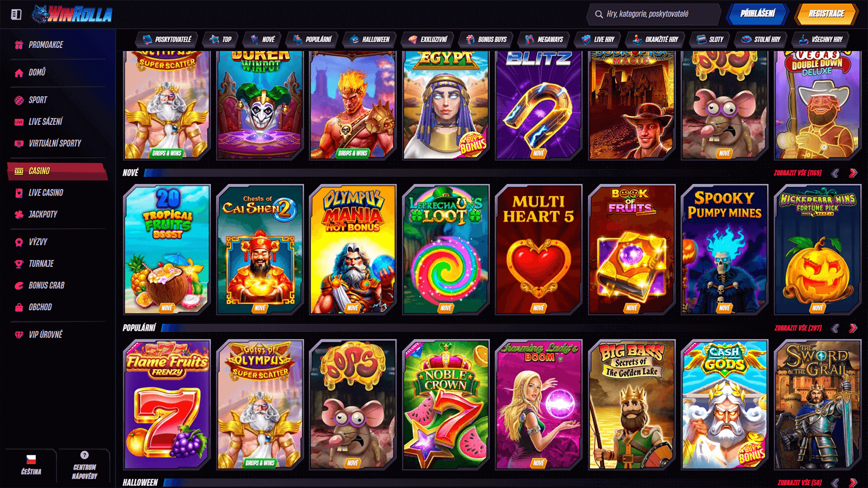Go to Domů home icon
868x488 pixels.
[x=19, y=73]
